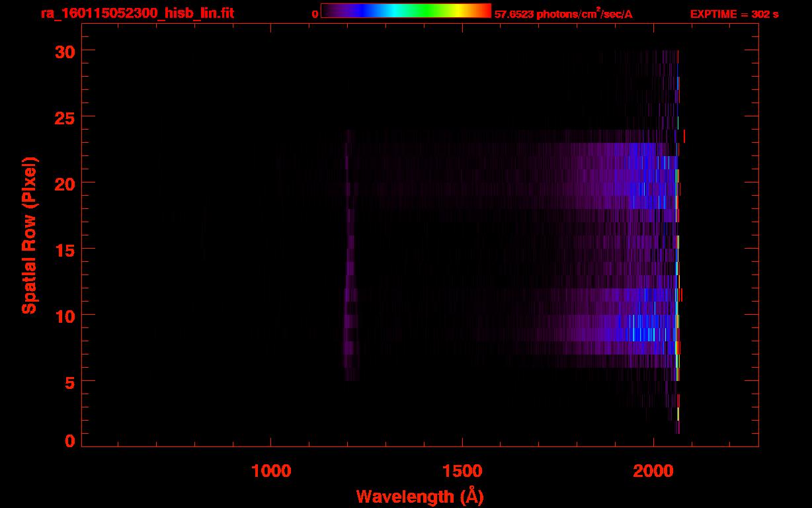Click the 15 spatial row label
The image size is (812, 508).
pyautogui.click(x=65, y=249)
